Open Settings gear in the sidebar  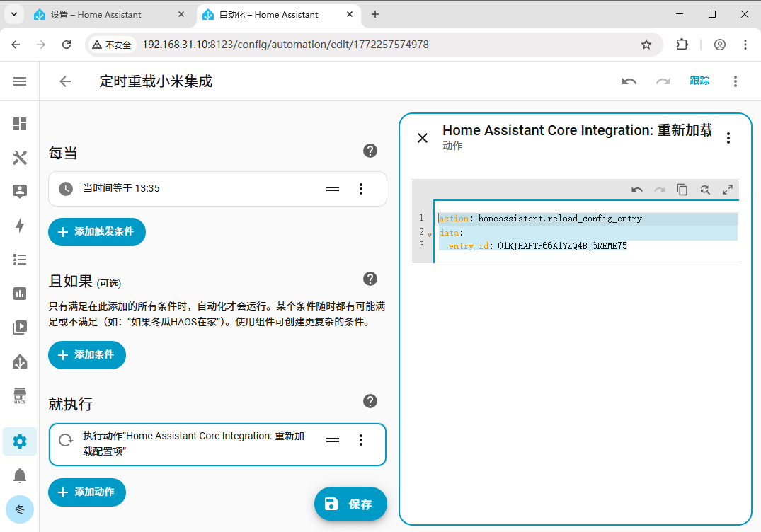(20, 441)
